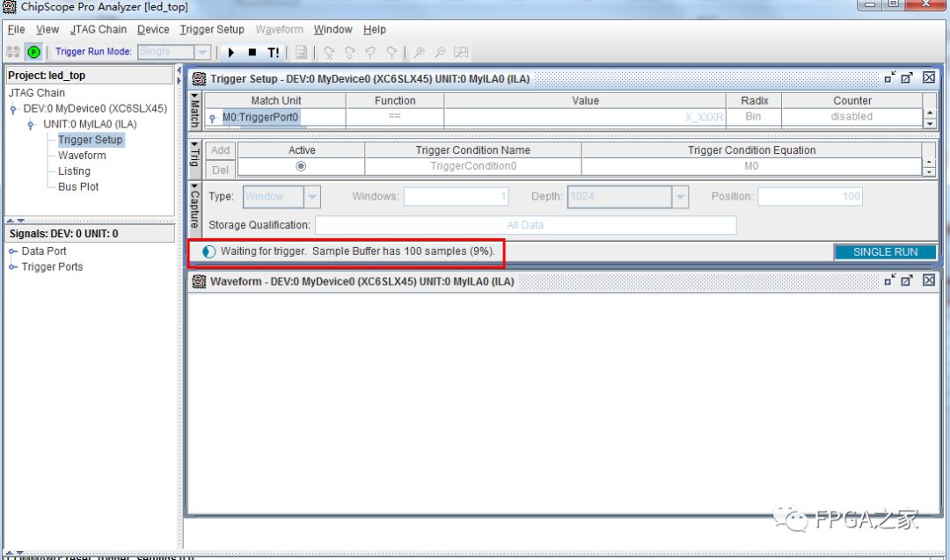Click the Windows count input field

coord(457,197)
